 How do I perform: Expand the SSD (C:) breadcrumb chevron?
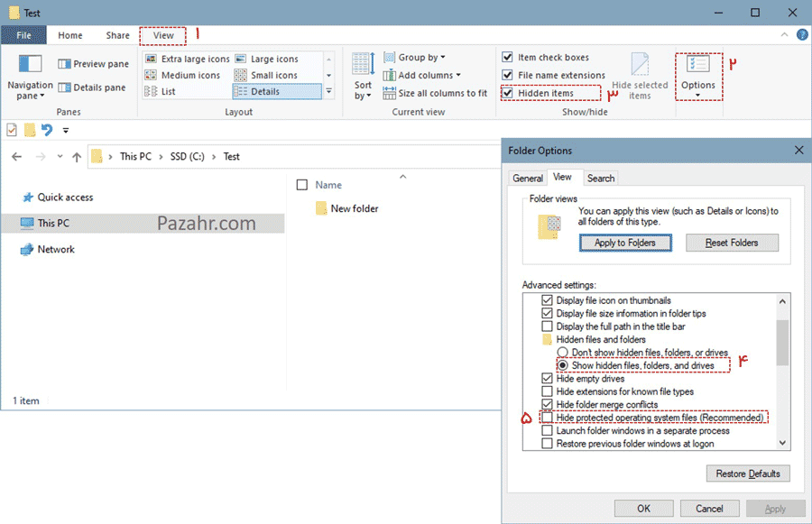tap(213, 156)
